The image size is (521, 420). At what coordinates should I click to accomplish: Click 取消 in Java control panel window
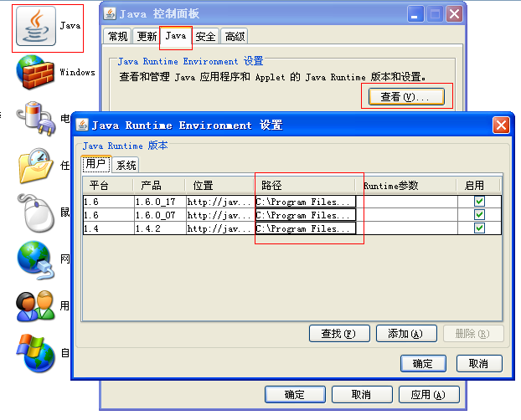point(362,394)
